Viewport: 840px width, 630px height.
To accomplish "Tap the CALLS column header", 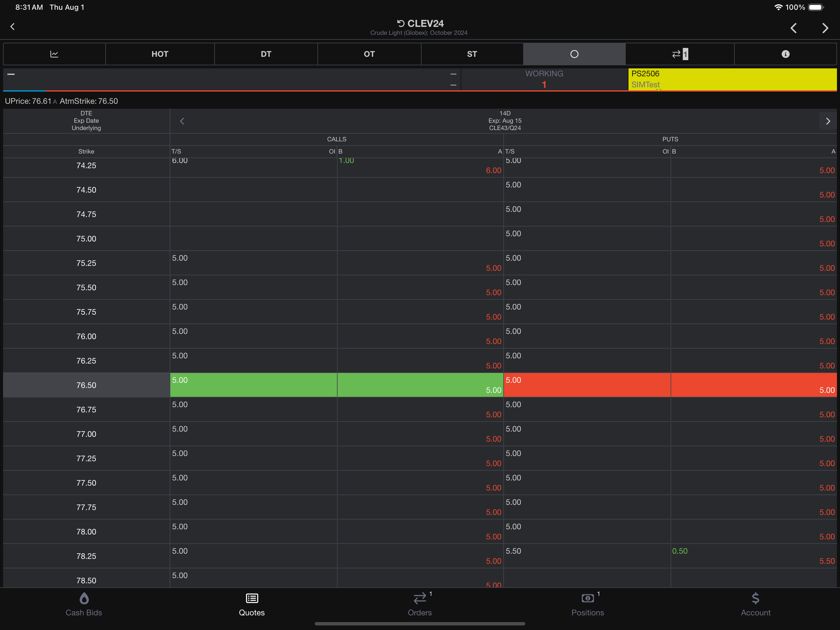I will pos(336,139).
